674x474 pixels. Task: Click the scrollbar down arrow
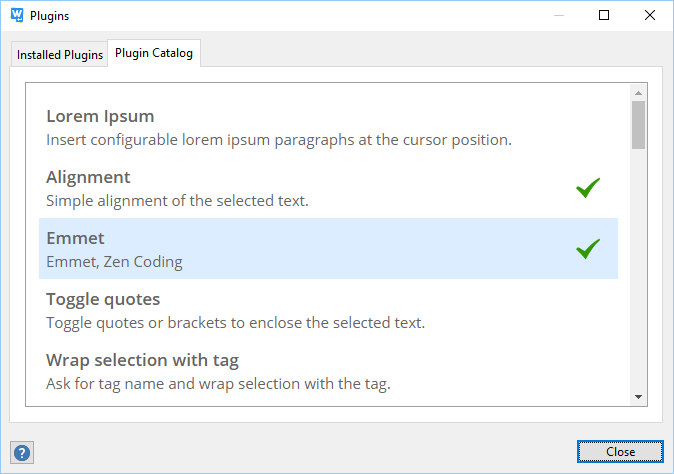coord(638,397)
